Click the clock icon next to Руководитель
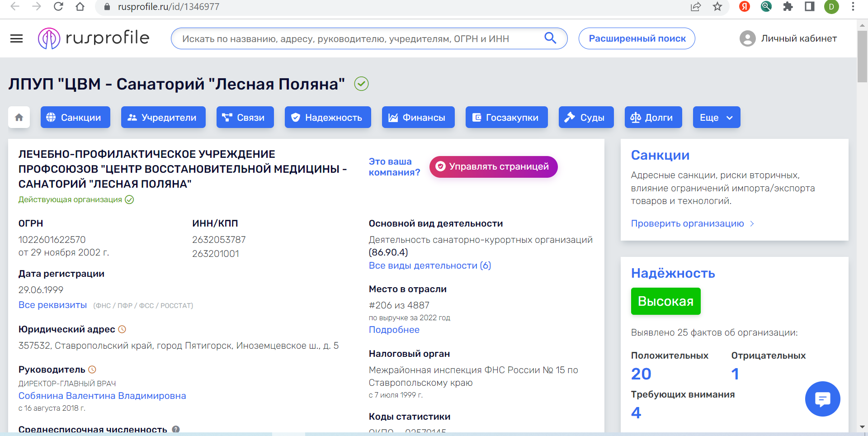 [x=92, y=370]
